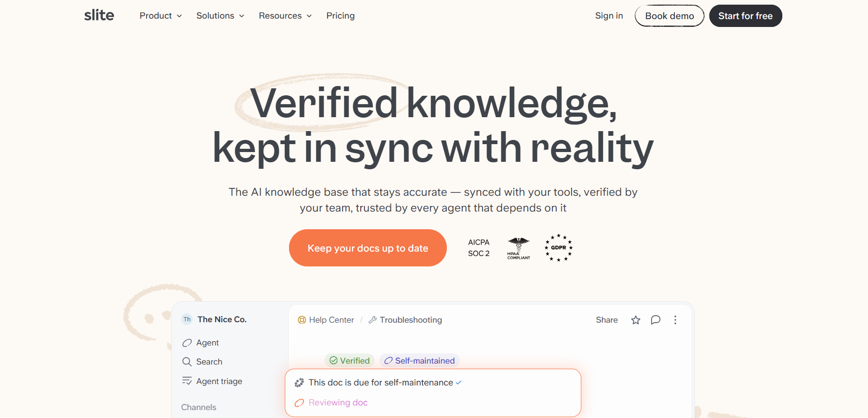The image size is (868, 418).
Task: Expand the Product dropdown menu
Action: [161, 16]
